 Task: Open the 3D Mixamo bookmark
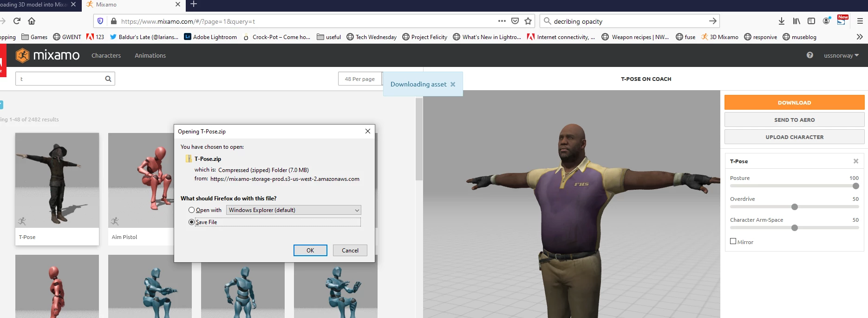719,37
